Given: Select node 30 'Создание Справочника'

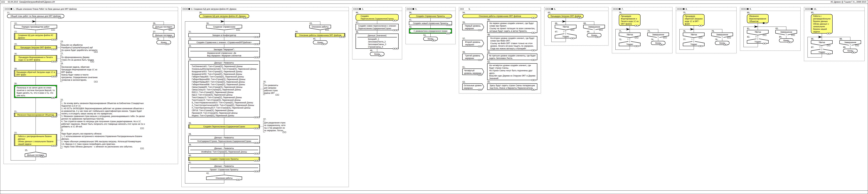Looking at the screenshot, I should click(224, 27).
